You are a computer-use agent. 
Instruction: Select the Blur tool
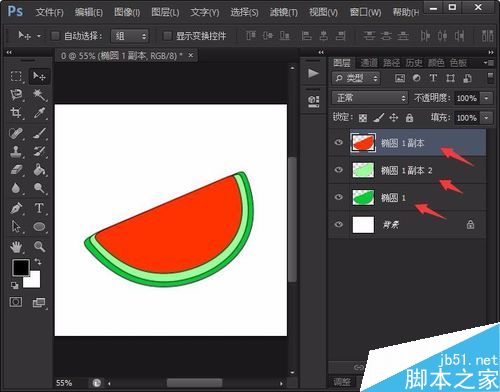click(16, 188)
